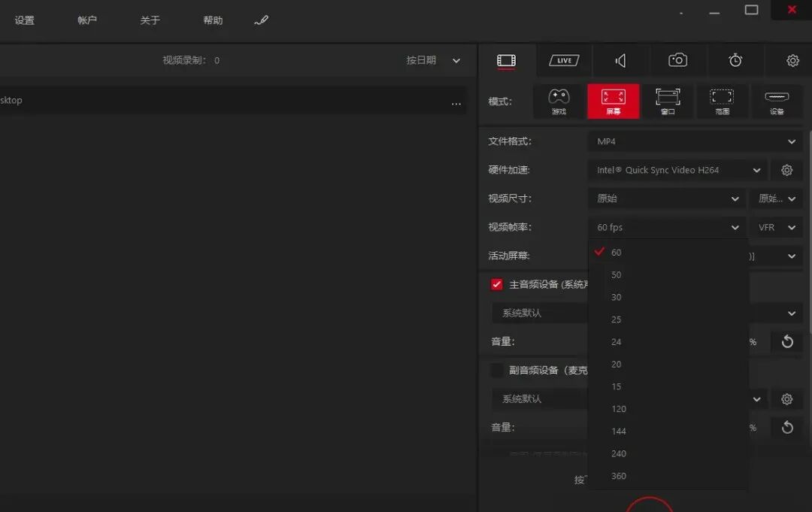This screenshot has height=512, width=812.
Task: Expand the secondary audio 系统默认 dropdown arrow
Action: [x=756, y=399]
